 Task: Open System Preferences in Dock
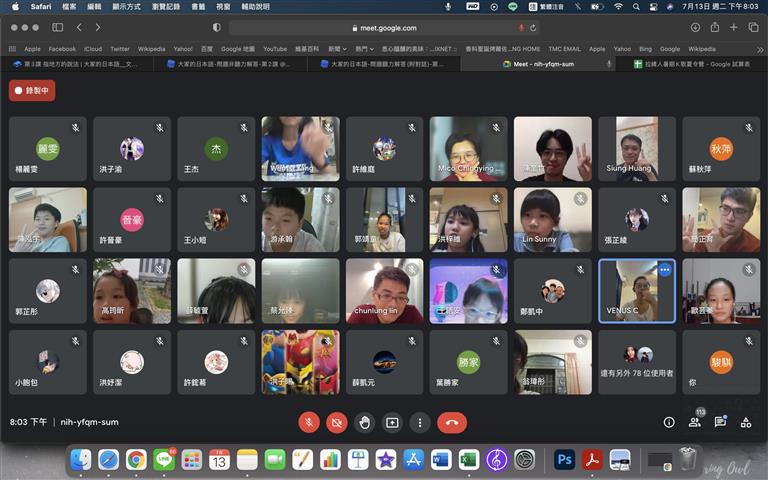[525, 460]
